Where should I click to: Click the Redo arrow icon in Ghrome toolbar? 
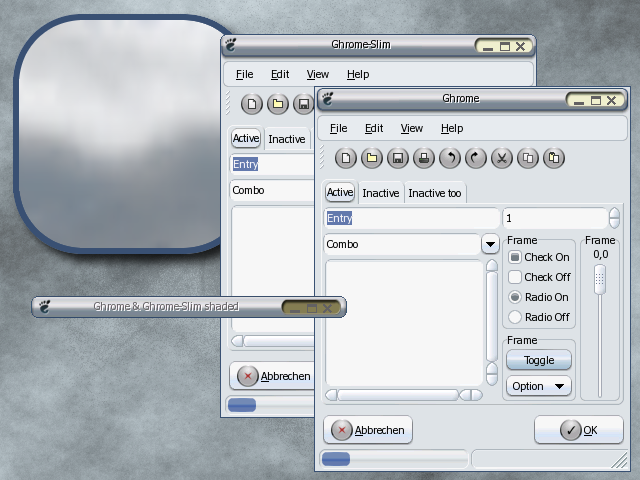coord(476,158)
